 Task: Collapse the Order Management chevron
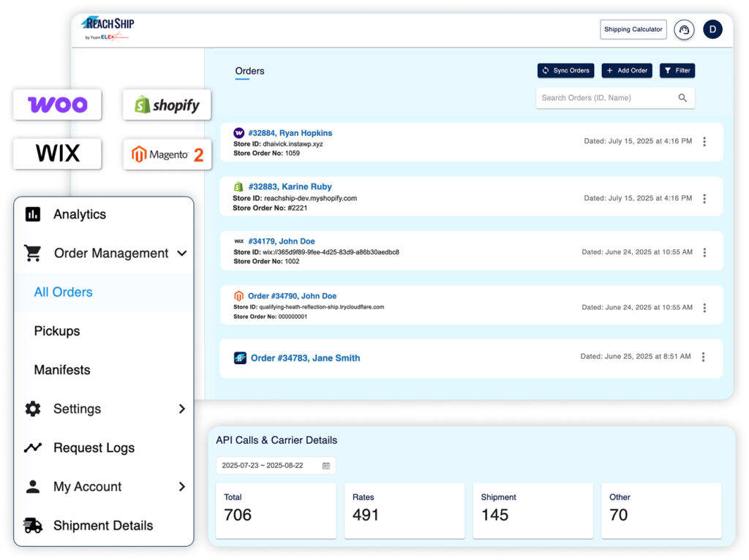coord(182,253)
